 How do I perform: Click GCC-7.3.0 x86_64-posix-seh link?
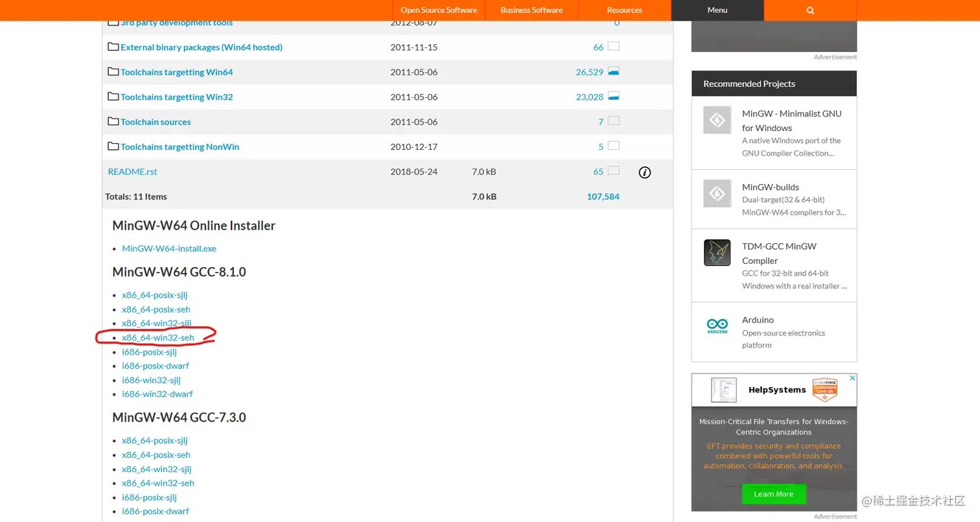click(x=156, y=455)
